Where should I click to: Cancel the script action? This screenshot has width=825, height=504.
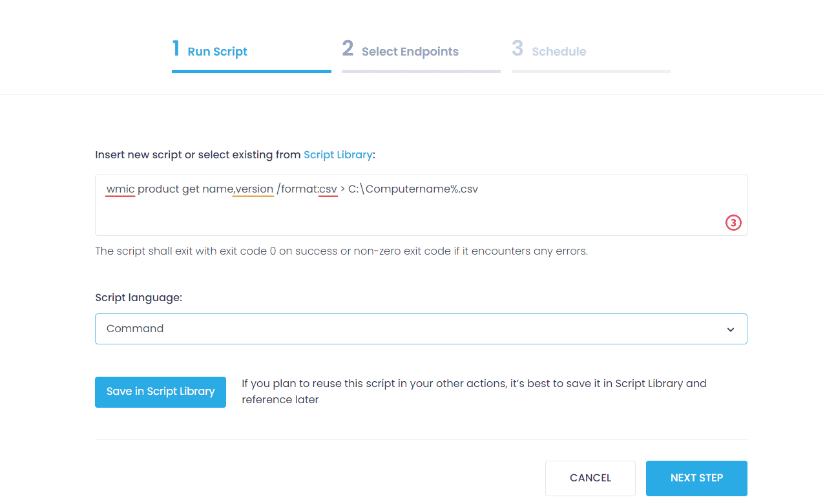click(590, 478)
